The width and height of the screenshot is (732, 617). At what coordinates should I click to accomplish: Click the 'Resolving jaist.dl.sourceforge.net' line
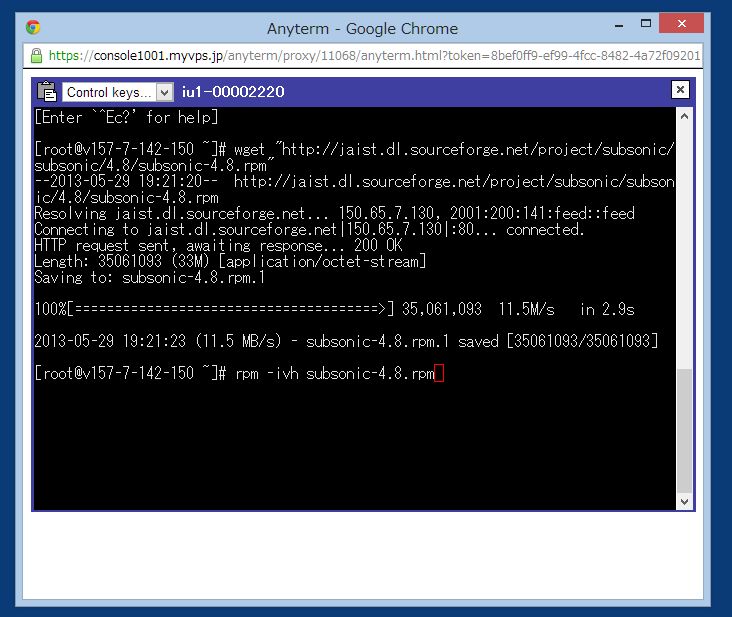[334, 213]
